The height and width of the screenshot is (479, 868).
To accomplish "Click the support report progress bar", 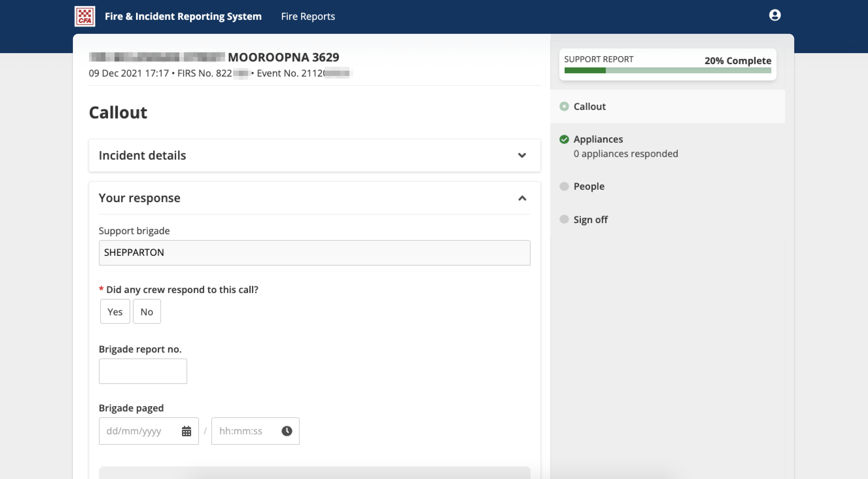I will point(668,70).
